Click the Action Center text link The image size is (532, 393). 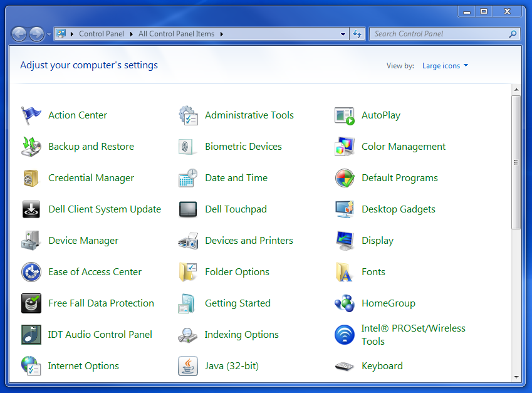pyautogui.click(x=78, y=115)
